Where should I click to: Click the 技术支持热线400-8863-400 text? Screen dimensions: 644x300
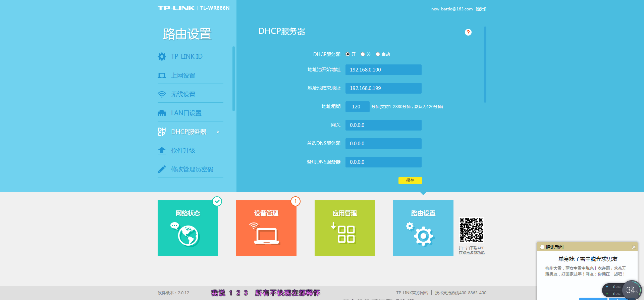(x=461, y=293)
